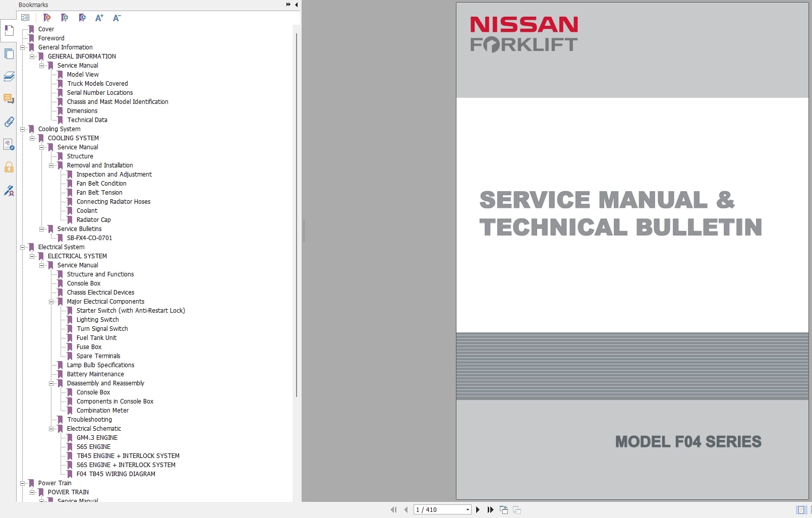The width and height of the screenshot is (812, 518).
Task: Click the add new bookmark icon
Action: (65, 18)
